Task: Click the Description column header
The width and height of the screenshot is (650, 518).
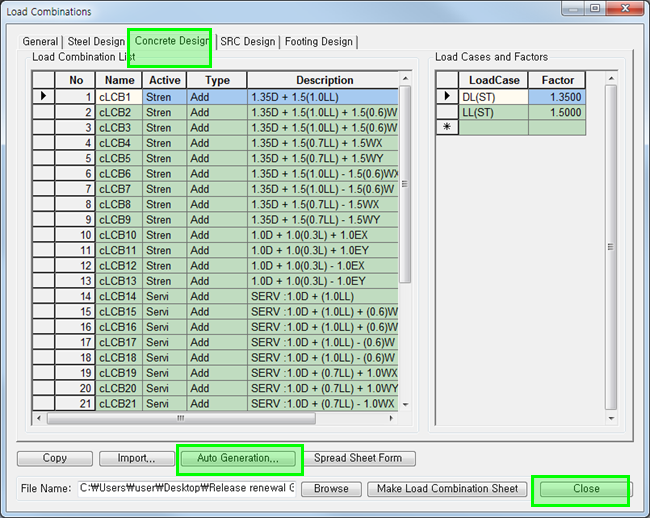Action: 324,80
